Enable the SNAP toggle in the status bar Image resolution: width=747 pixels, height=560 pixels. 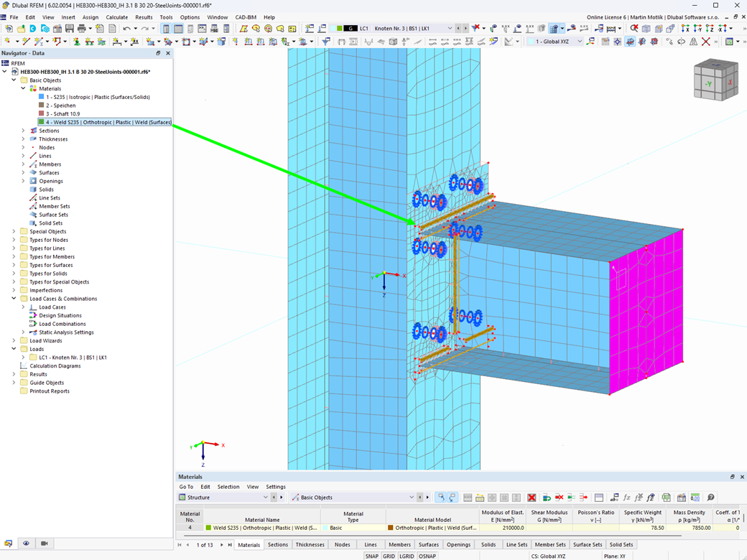371,556
